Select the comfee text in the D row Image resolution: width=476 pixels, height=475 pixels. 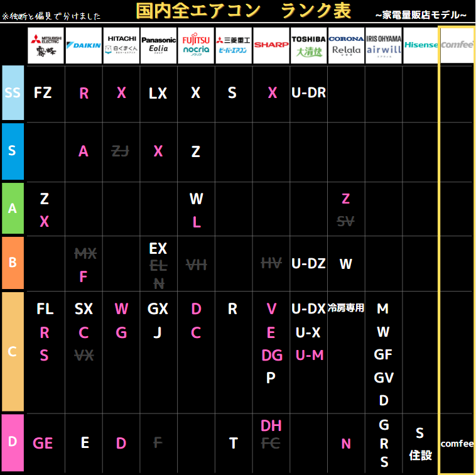[457, 444]
